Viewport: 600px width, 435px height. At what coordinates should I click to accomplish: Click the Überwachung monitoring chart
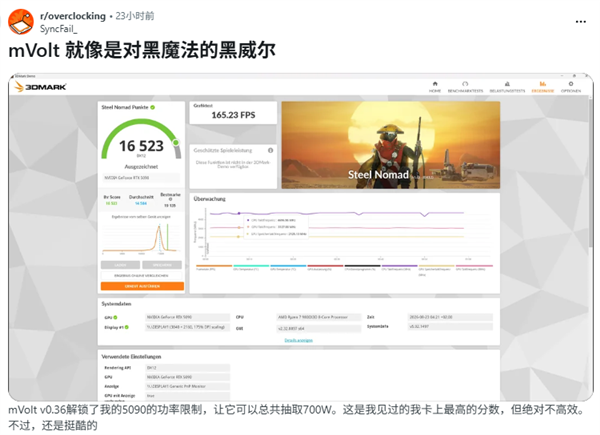(344, 234)
